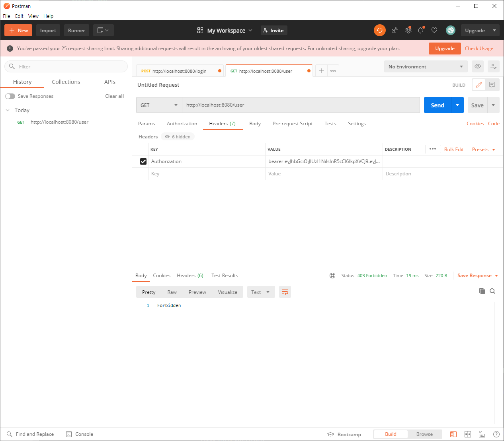
Task: Click the network globe icon near status
Action: click(332, 276)
